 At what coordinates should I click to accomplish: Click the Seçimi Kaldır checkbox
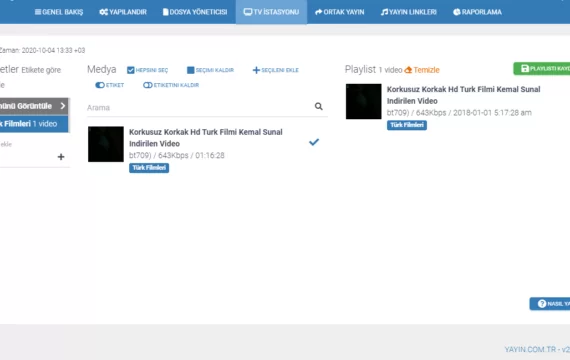(190, 70)
